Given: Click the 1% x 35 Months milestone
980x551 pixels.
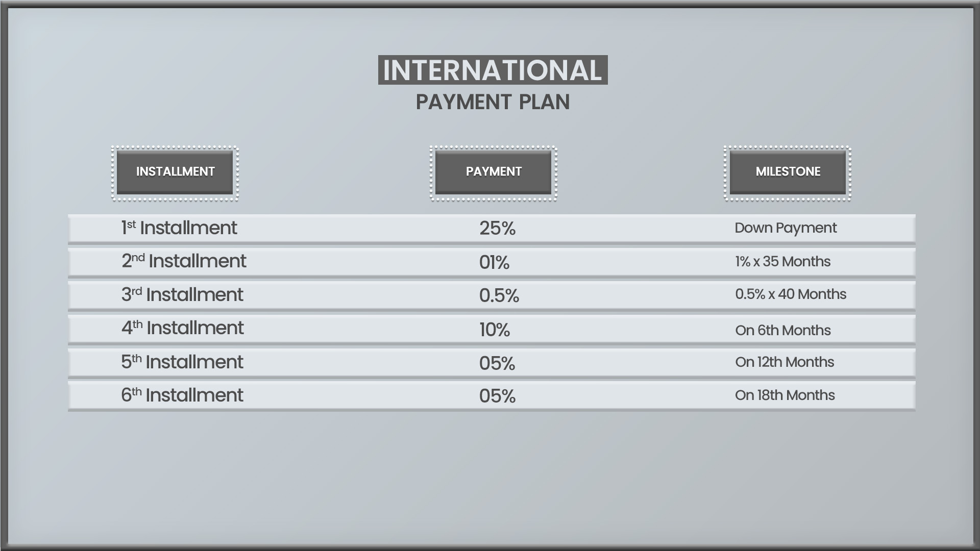Looking at the screenshot, I should (x=782, y=261).
